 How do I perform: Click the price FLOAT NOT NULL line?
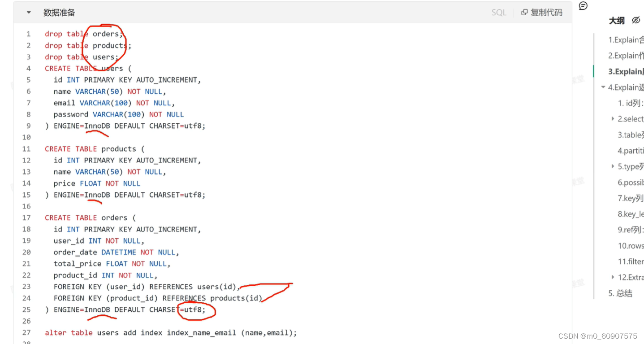click(97, 183)
